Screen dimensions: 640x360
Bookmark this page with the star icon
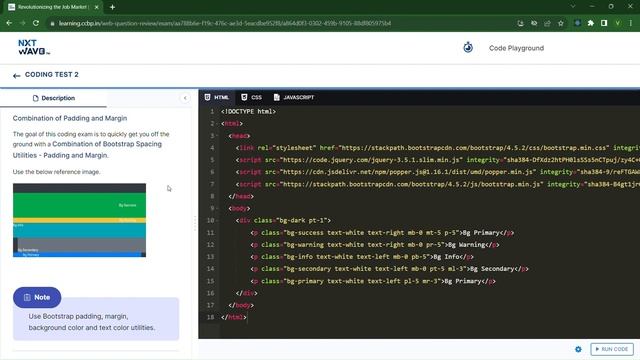(561, 23)
